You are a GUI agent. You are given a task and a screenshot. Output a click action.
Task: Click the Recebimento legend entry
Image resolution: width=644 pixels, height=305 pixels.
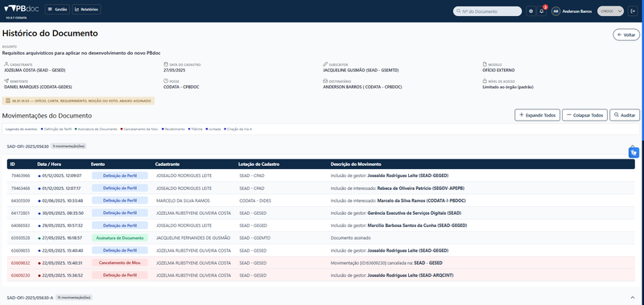coord(173,129)
